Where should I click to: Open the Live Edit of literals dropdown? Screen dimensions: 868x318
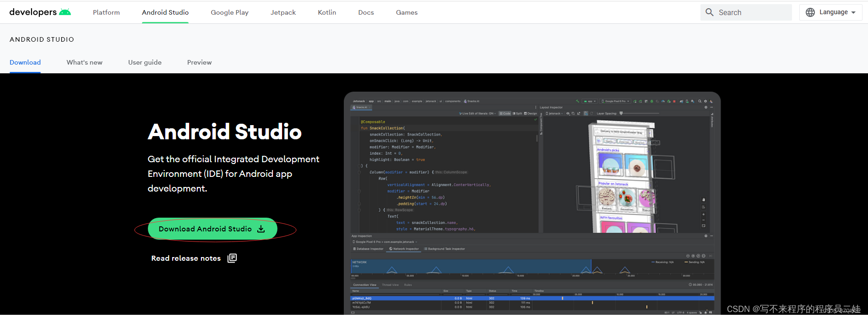tap(477, 113)
